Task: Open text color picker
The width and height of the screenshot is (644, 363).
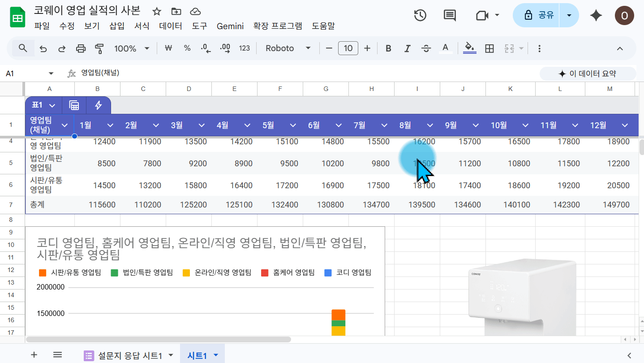Action: click(445, 48)
